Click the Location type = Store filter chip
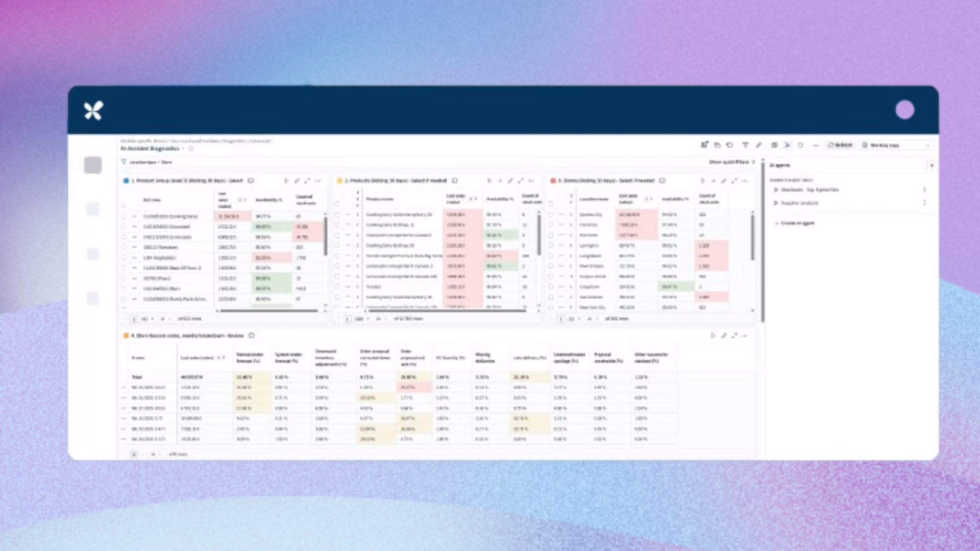 point(147,162)
